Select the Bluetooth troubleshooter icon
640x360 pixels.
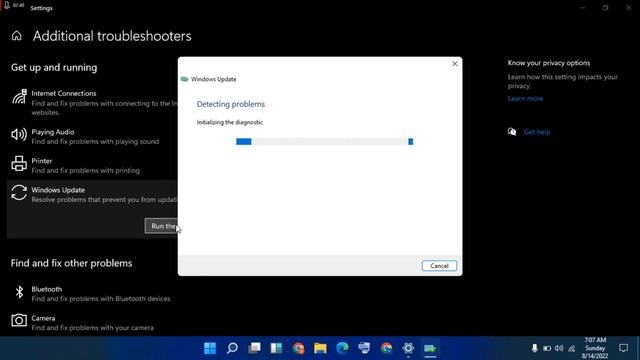(19, 292)
